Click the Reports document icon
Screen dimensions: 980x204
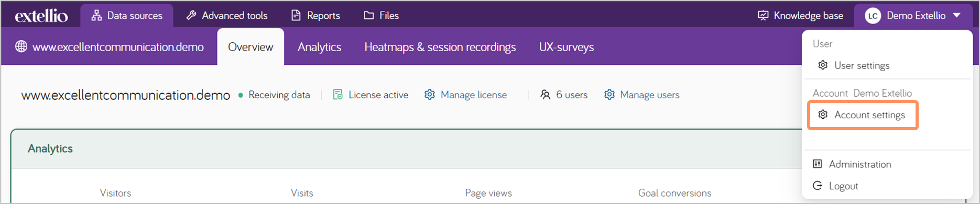pos(296,16)
